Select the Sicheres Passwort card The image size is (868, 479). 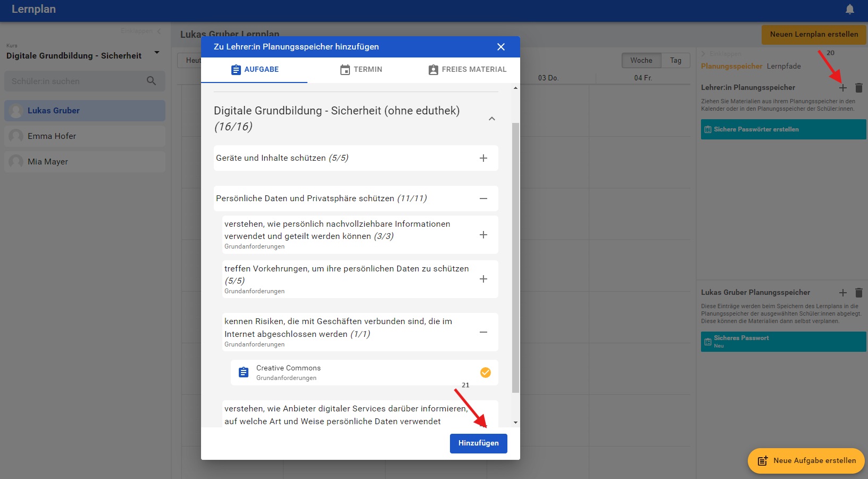[x=783, y=342]
